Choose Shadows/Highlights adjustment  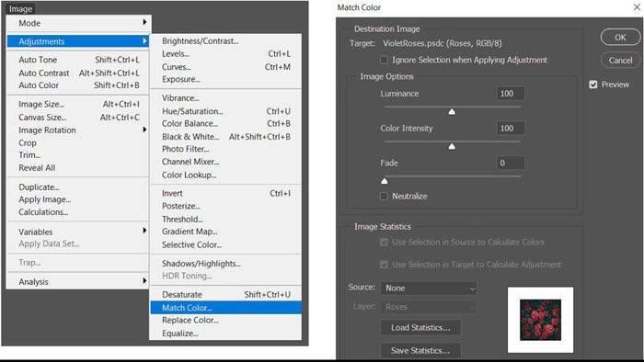coord(226,263)
